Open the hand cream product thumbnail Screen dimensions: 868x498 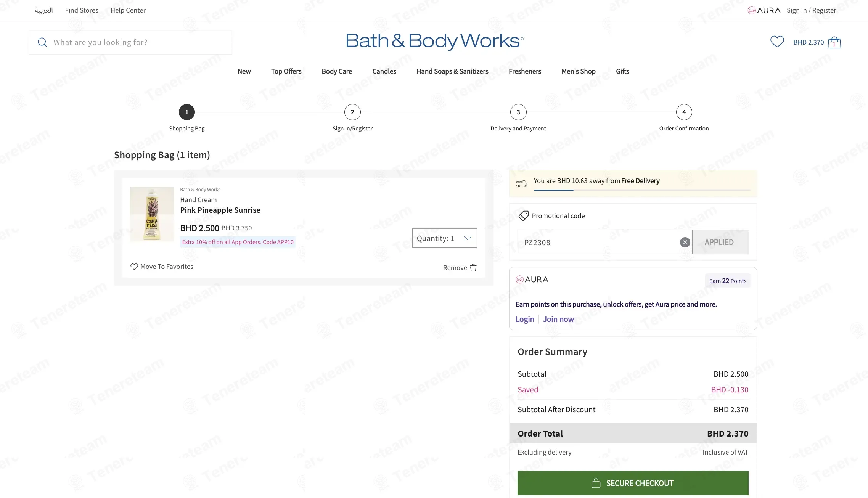tap(152, 214)
